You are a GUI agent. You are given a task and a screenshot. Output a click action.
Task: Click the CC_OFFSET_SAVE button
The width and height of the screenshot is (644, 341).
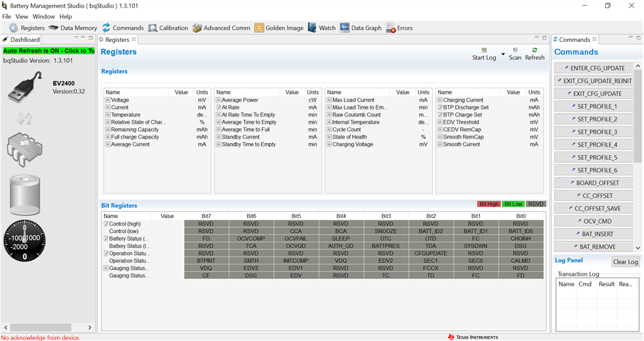[593, 208]
